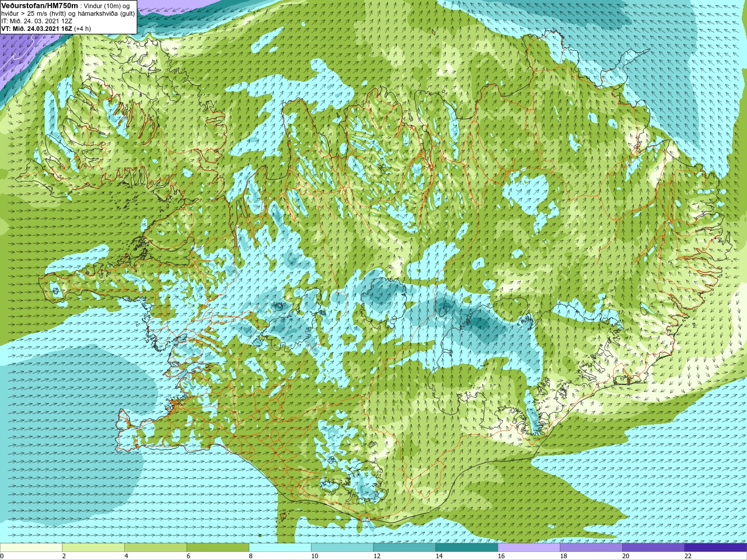Click the lavender 16–18 m/s legend swatch
Viewport: 747px width, 560px height.
tap(529, 548)
